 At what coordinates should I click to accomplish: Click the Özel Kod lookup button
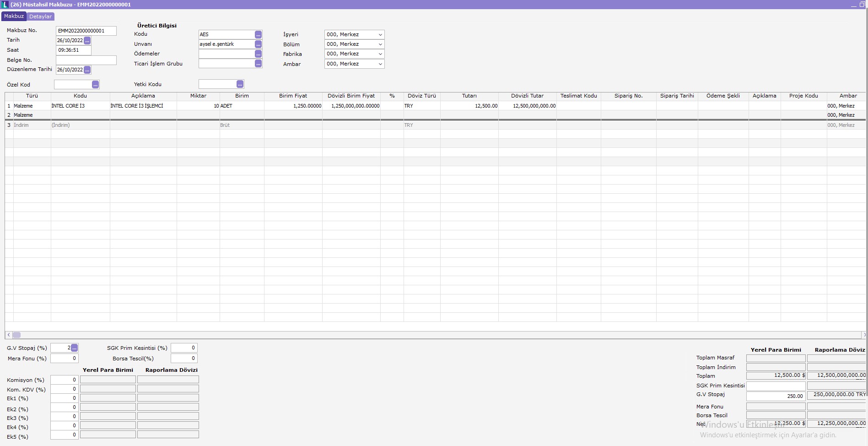click(x=95, y=85)
